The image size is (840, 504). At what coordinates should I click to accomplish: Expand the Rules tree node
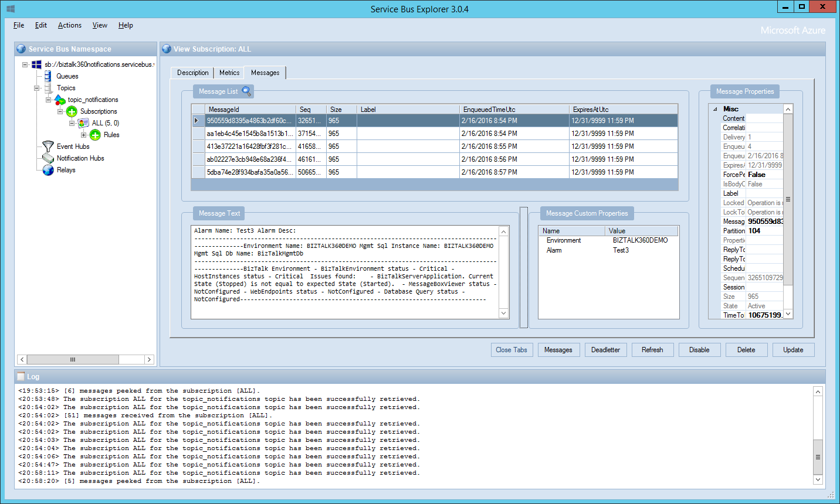pos(84,135)
